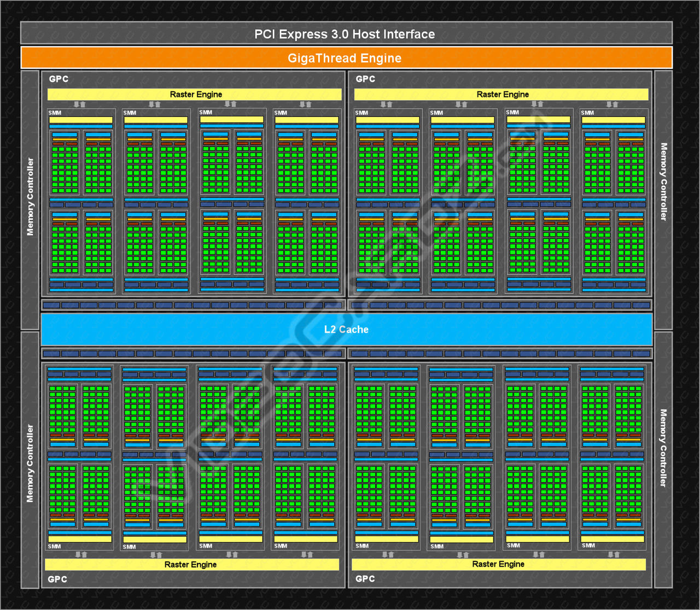This screenshot has width=700, height=610.
Task: Click the PCI Express 3.0 Host Interface bar
Action: coord(345,33)
